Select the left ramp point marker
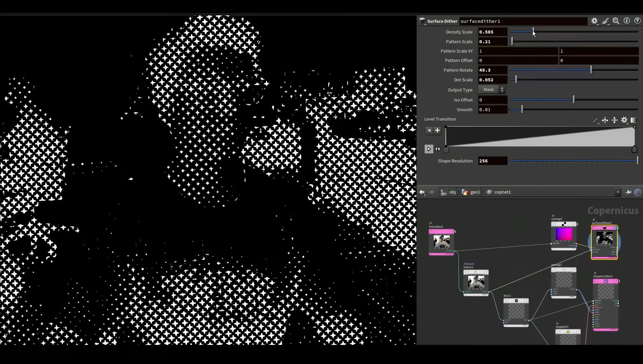The height and width of the screenshot is (364, 643). pos(446,150)
